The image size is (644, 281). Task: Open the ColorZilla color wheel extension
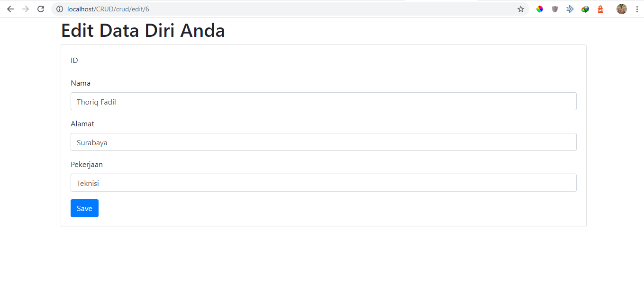pyautogui.click(x=539, y=9)
